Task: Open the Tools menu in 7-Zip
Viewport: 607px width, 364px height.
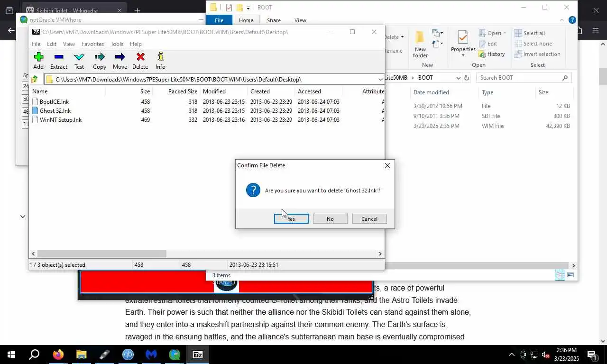Action: point(117,44)
